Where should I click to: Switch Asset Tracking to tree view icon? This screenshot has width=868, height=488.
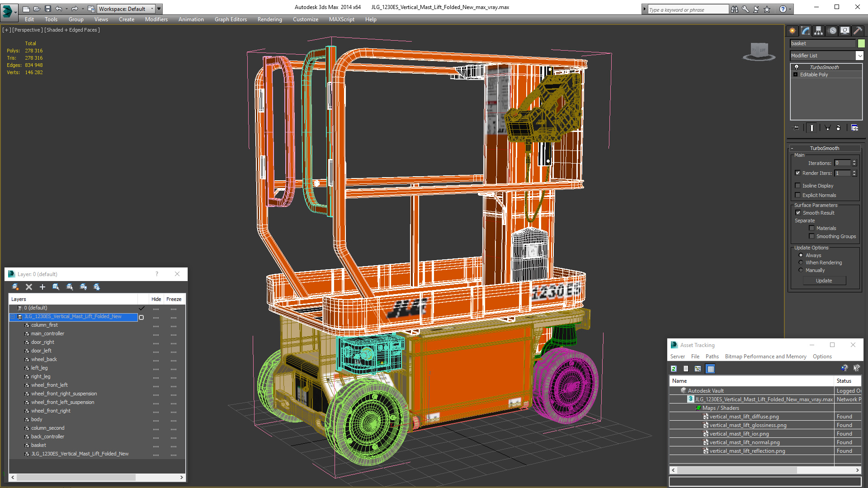(x=698, y=369)
